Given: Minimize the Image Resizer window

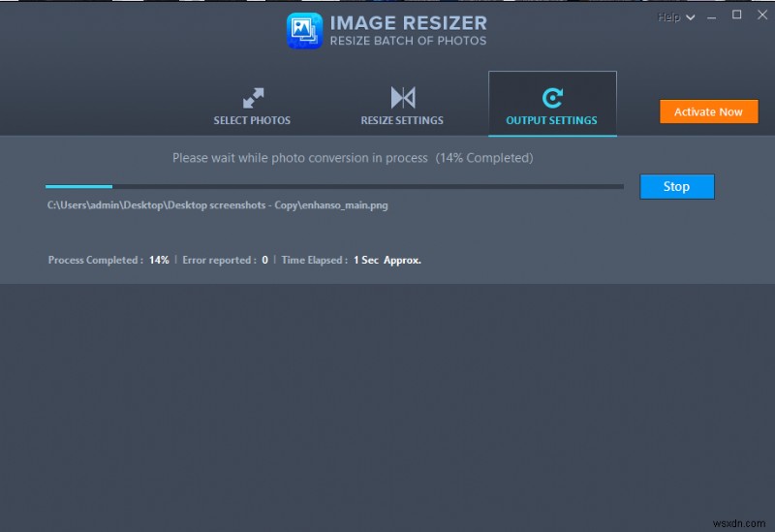Looking at the screenshot, I should [712, 17].
